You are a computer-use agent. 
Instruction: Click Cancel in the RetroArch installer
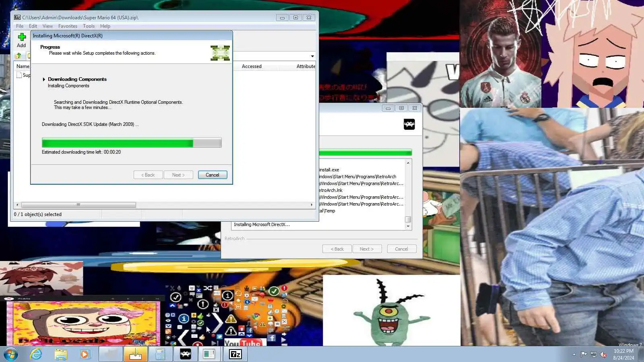(x=402, y=249)
